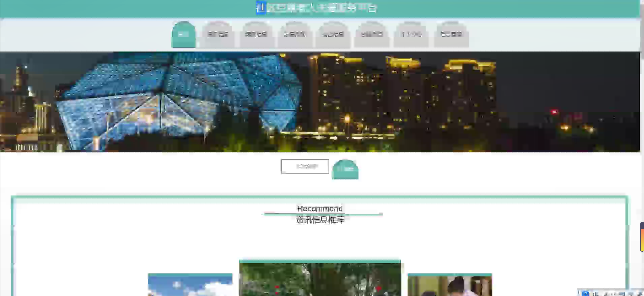
Task: Open the last navigation tab (后台管理)
Action: 451,34
